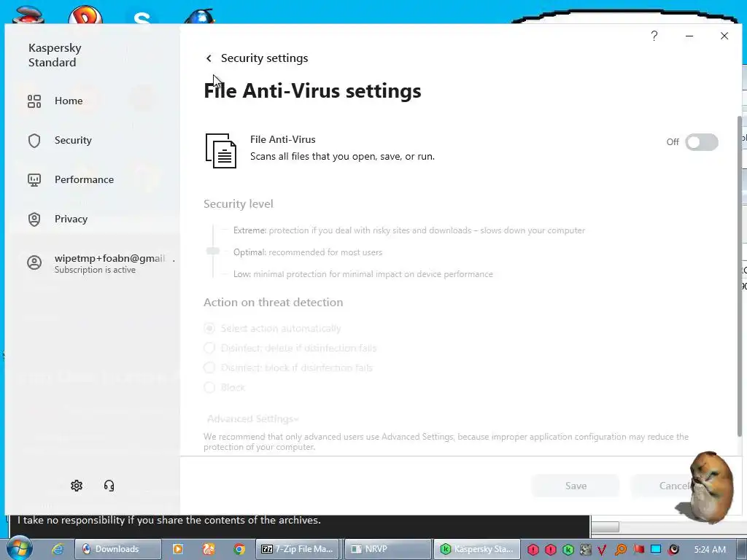The width and height of the screenshot is (747, 560).
Task: Set security level to Low
Action: point(363,274)
